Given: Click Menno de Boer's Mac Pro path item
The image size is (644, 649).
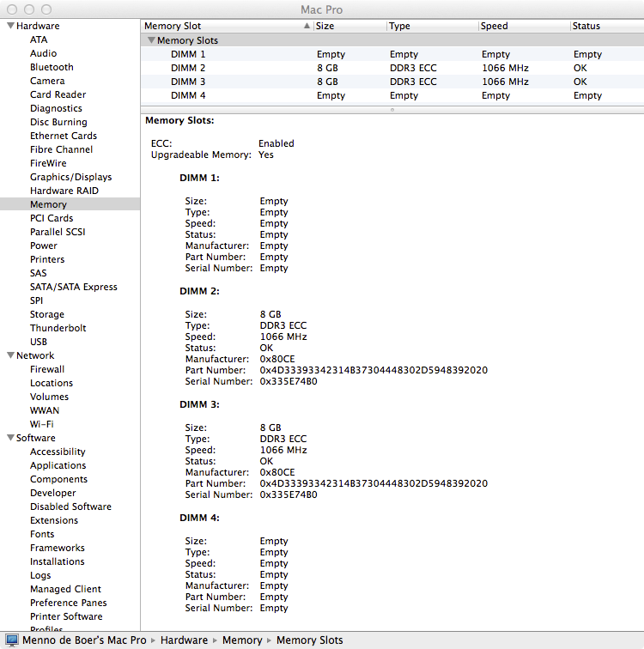Looking at the screenshot, I should tap(84, 640).
